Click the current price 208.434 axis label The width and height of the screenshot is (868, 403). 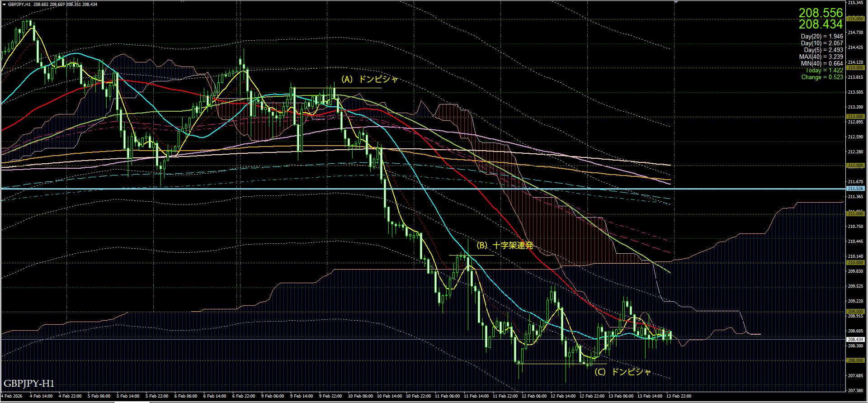[855, 339]
